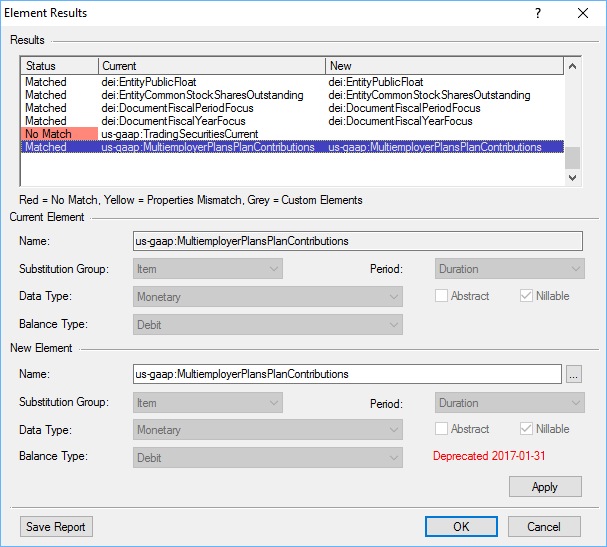This screenshot has height=547, width=607.
Task: Toggle Abstract checkbox in New Element
Action: (x=442, y=429)
